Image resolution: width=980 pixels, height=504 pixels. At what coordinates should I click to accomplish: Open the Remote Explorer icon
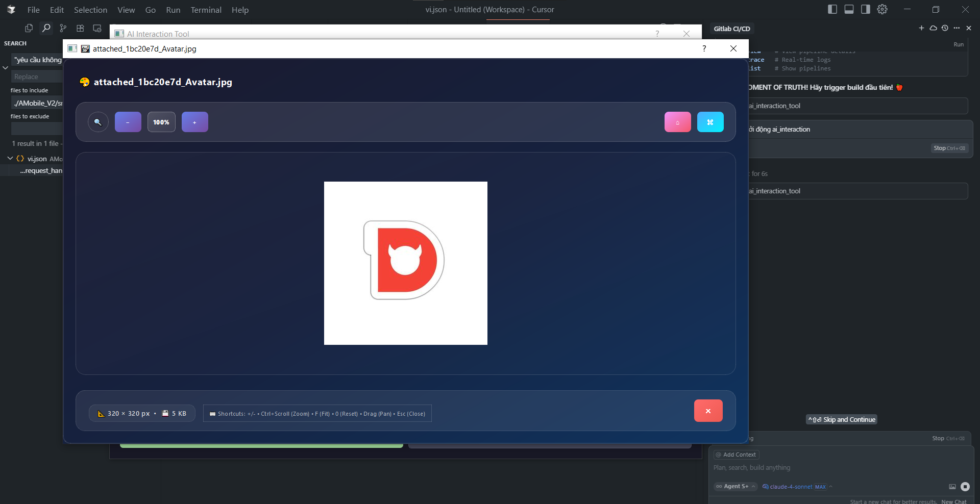(97, 28)
